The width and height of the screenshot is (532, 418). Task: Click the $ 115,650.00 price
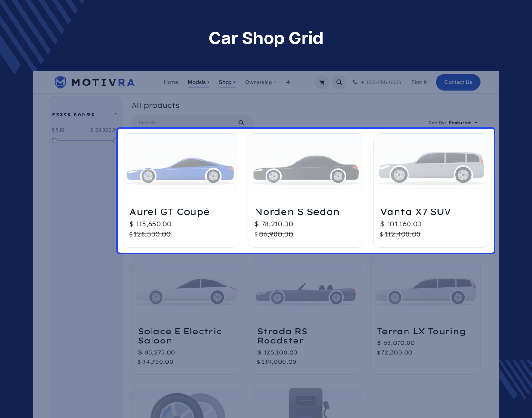[150, 224]
